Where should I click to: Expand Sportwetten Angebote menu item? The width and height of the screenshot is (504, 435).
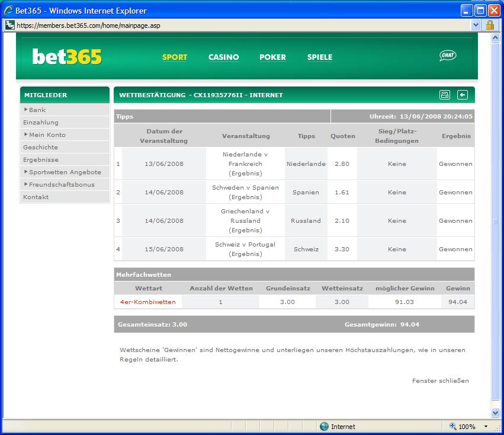pos(65,172)
